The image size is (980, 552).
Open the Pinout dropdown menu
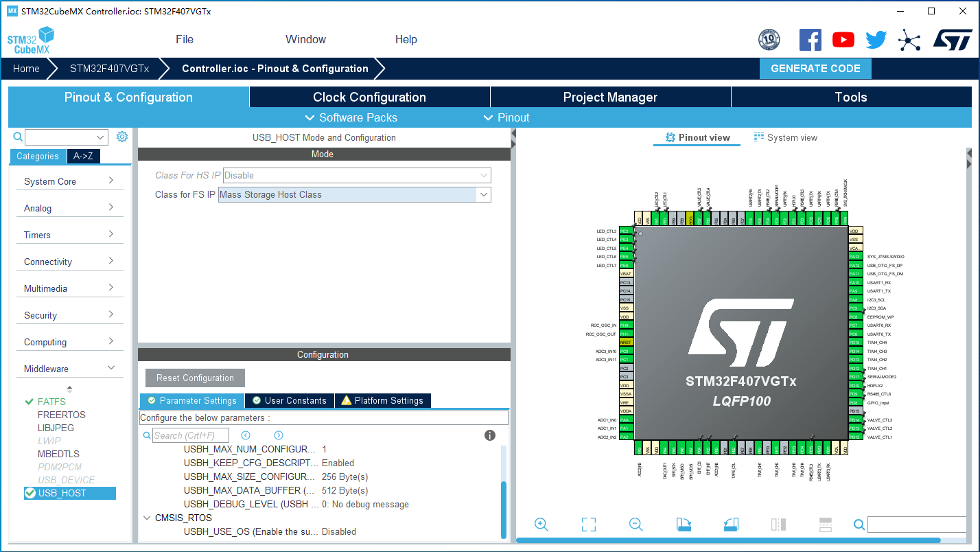point(506,117)
